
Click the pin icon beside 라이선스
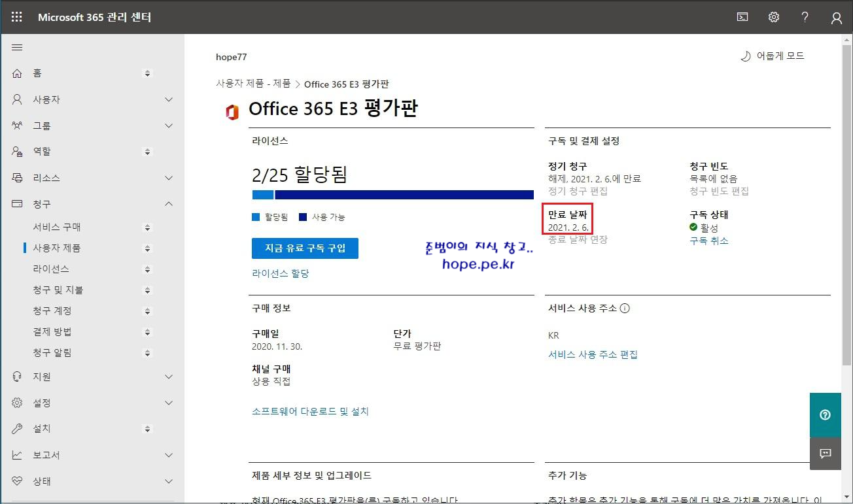[x=147, y=269]
